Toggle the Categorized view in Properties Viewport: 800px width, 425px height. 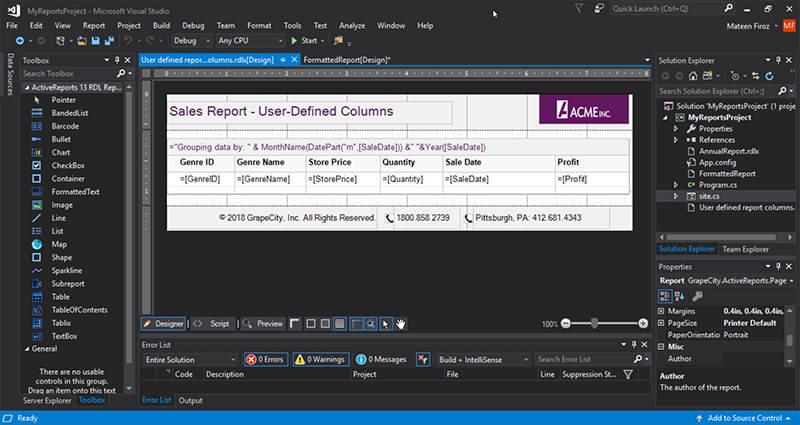pyautogui.click(x=665, y=296)
